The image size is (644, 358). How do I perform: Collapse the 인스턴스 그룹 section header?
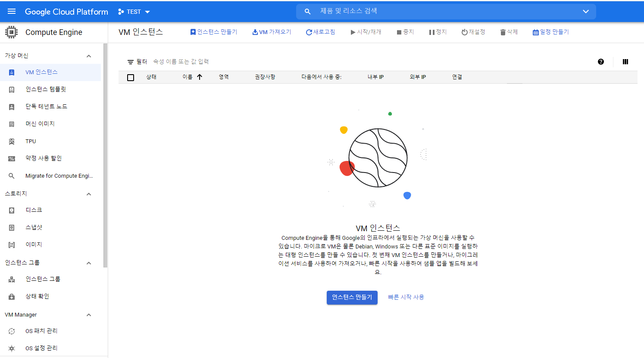click(89, 263)
